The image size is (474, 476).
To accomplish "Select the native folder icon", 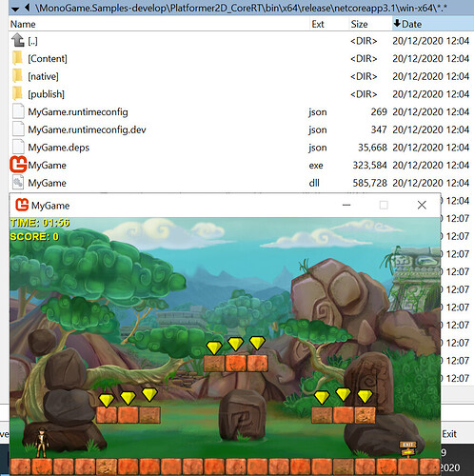I will (18, 76).
